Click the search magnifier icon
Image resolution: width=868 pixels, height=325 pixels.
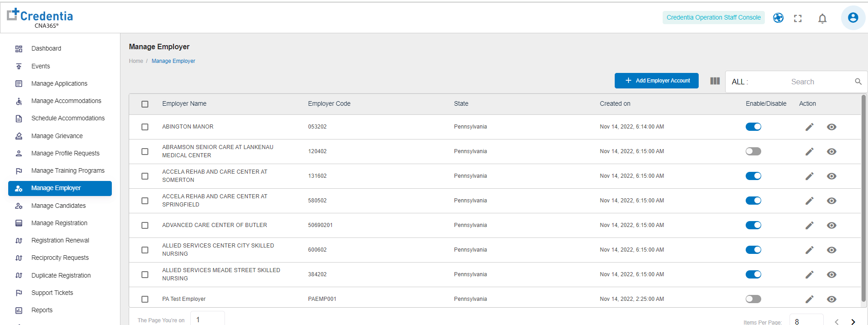[858, 82]
